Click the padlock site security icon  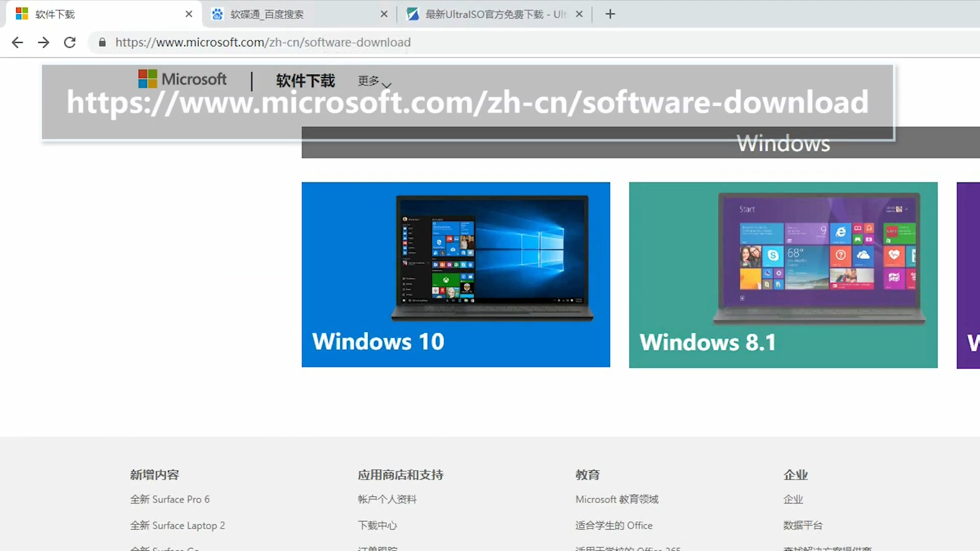click(102, 42)
